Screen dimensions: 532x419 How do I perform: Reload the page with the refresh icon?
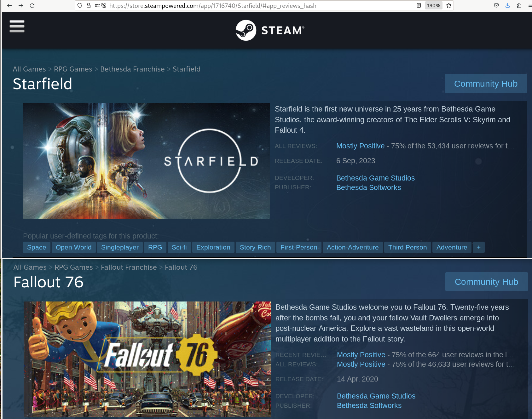point(32,5)
